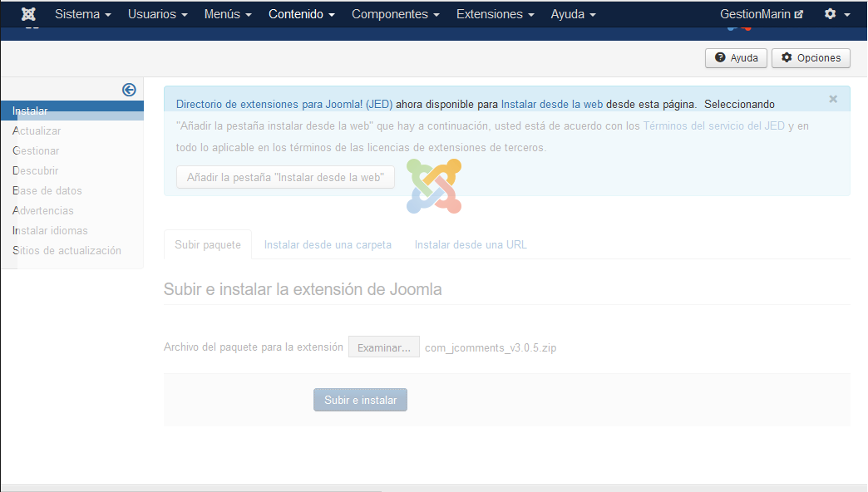Screen dimensions: 868x492
Task: Open Opciones configuration button
Action: (811, 58)
